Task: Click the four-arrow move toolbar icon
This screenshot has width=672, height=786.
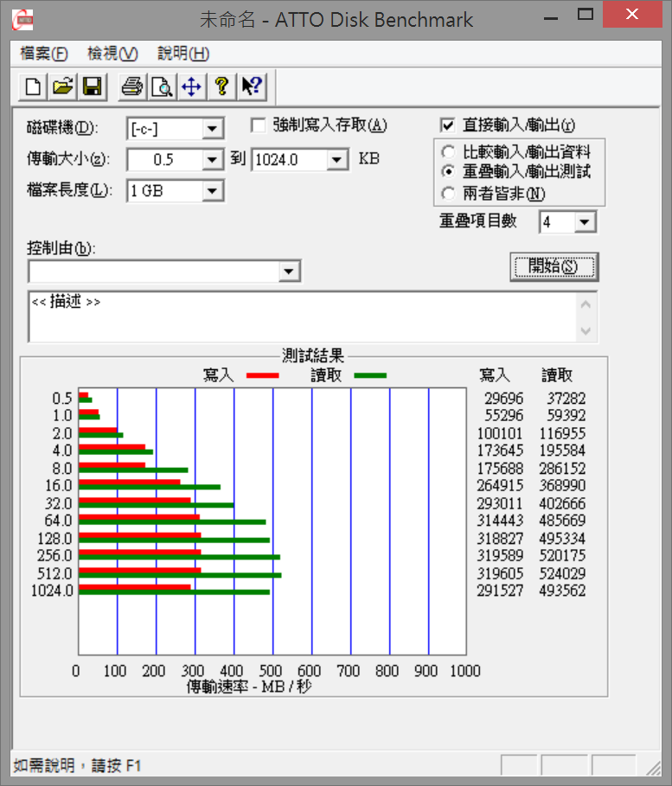Action: (x=192, y=86)
